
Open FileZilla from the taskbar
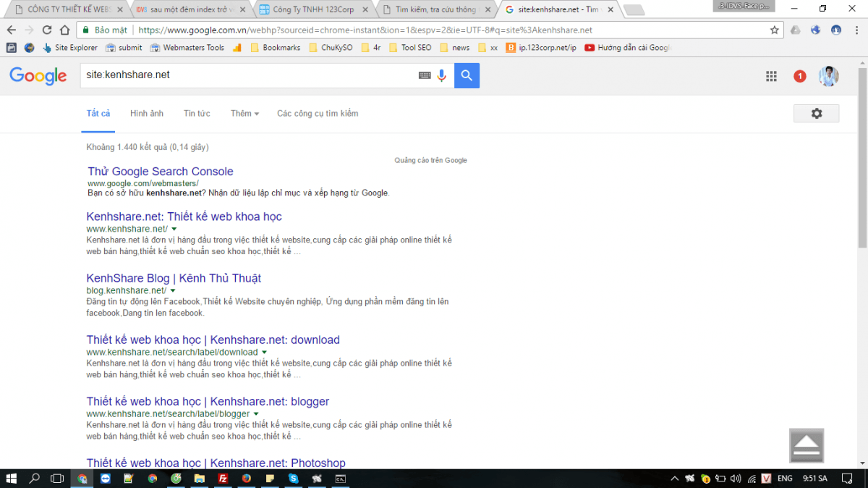(x=223, y=479)
